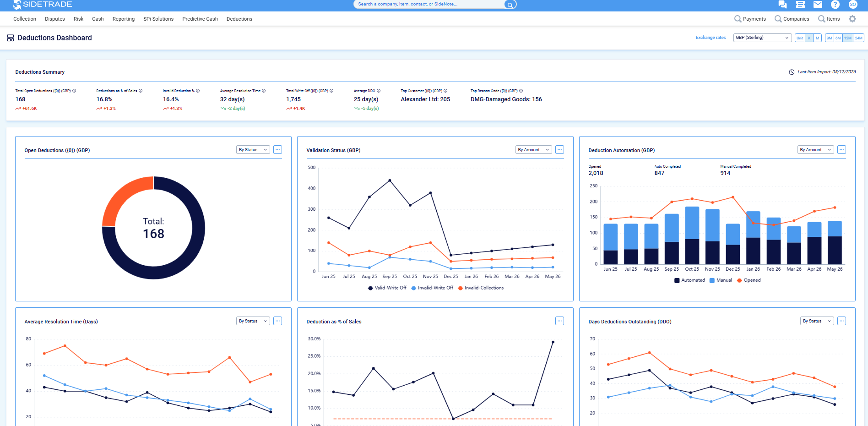Open By Amount dropdown on Deduction Automation

815,150
